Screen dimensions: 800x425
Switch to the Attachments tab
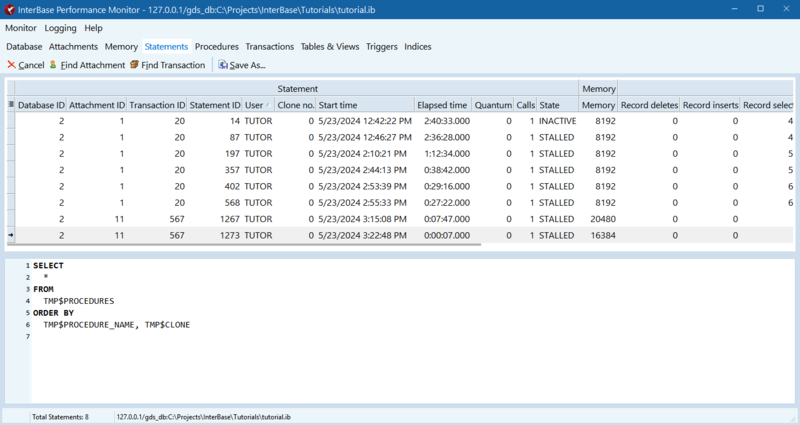(x=73, y=46)
